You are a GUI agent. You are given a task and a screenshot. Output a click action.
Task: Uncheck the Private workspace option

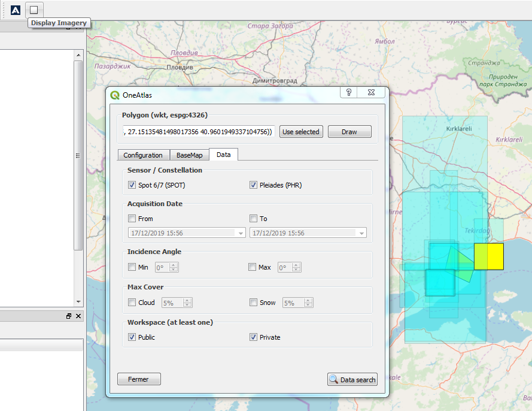(x=253, y=337)
